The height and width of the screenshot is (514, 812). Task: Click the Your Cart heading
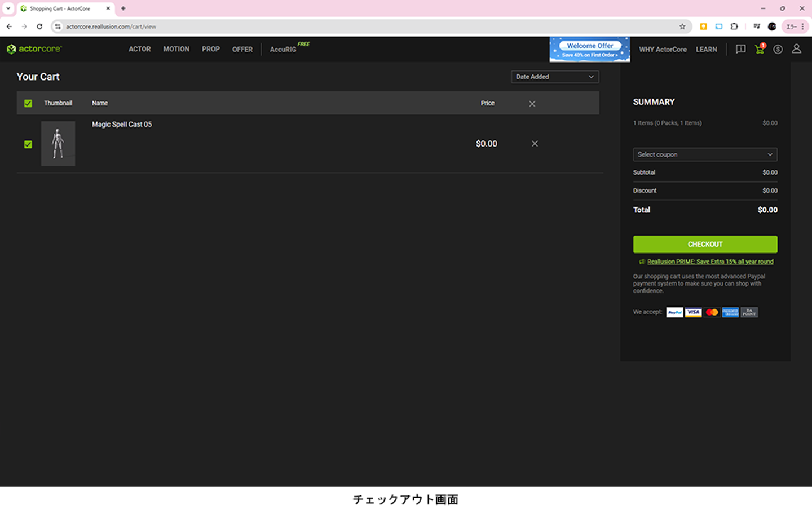[x=38, y=77]
